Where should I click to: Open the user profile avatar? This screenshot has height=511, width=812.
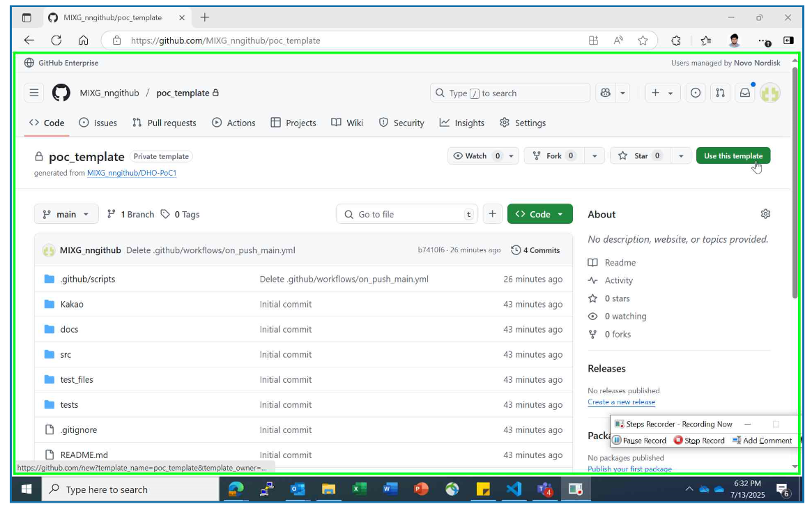tap(770, 93)
